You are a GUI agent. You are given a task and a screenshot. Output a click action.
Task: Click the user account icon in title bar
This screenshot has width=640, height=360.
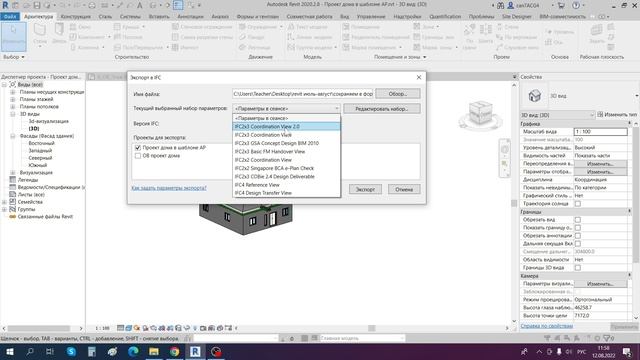pos(511,5)
